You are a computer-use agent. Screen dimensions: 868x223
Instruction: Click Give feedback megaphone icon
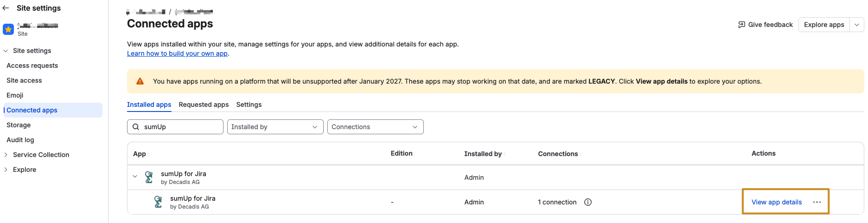[x=742, y=25]
